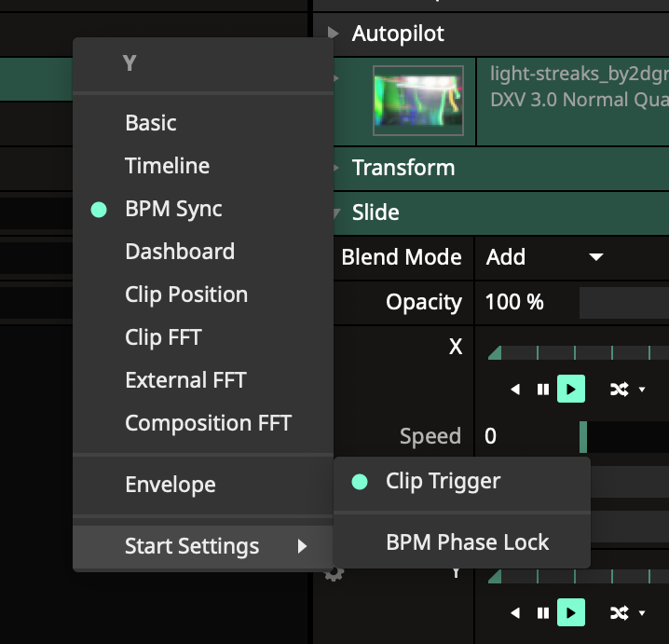Select Clip Trigger in the submenu
669x644 pixels.
(443, 481)
